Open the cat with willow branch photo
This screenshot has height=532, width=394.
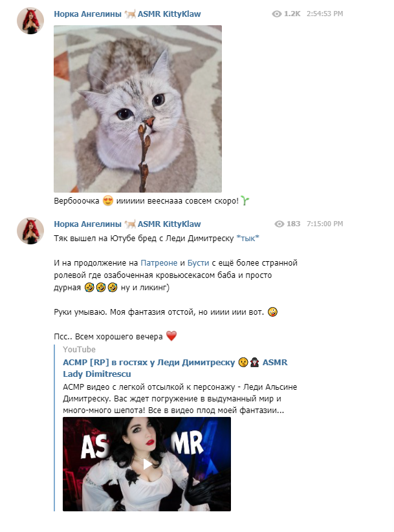138,109
